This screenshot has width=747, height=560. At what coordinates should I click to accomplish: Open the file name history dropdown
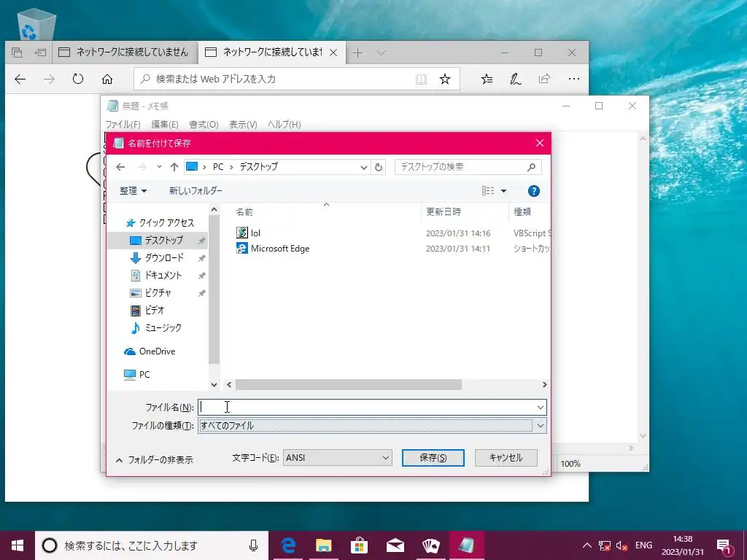(x=541, y=408)
